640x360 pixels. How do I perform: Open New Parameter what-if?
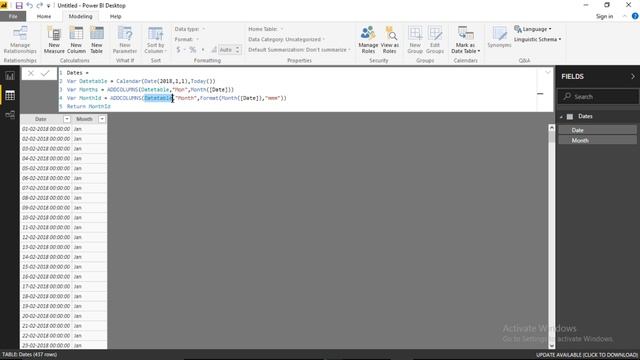point(125,39)
